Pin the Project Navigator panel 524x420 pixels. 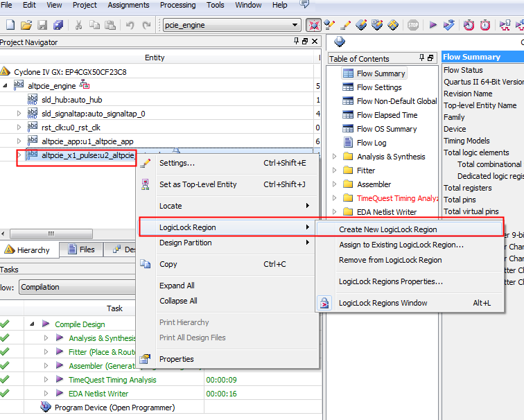[296, 41]
